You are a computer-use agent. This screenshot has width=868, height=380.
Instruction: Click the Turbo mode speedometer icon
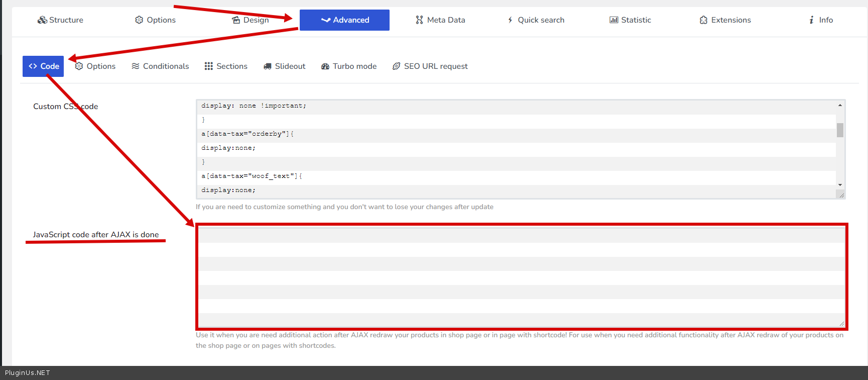(x=325, y=66)
